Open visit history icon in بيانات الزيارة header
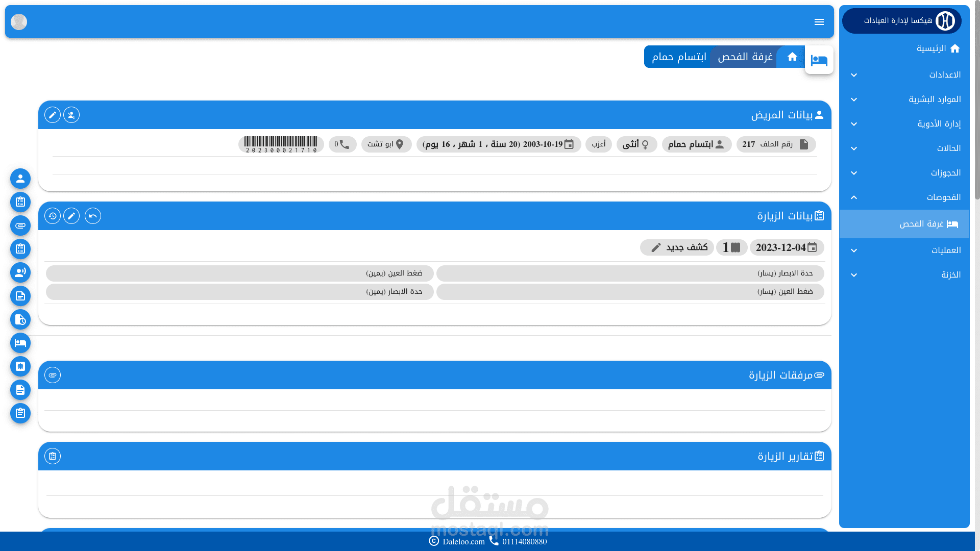Viewport: 980px width, 551px height. 53,216
